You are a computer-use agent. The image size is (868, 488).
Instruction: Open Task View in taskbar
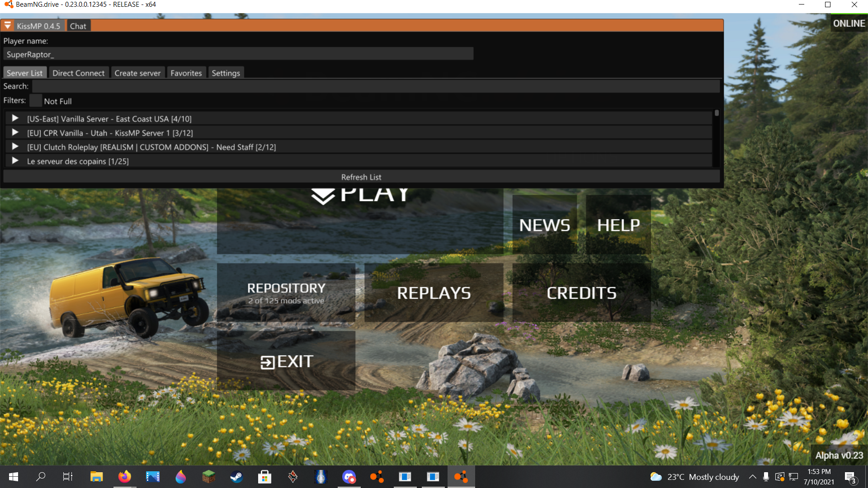[68, 477]
